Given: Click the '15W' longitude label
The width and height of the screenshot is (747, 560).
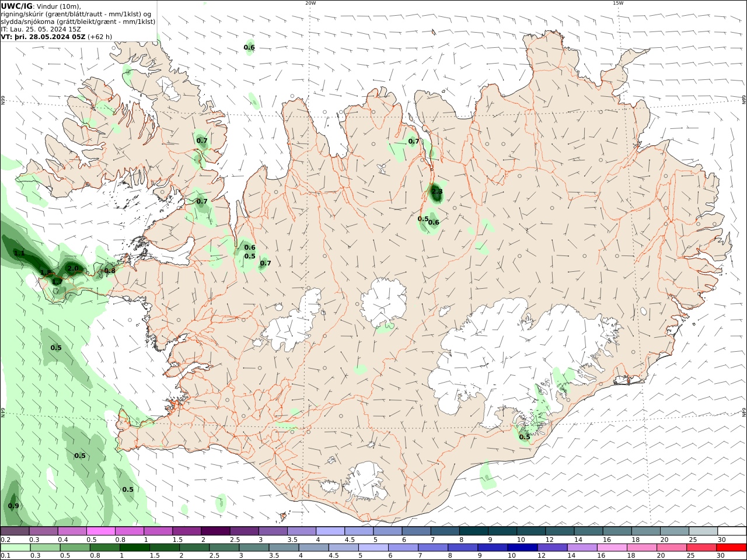Looking at the screenshot, I should [618, 3].
